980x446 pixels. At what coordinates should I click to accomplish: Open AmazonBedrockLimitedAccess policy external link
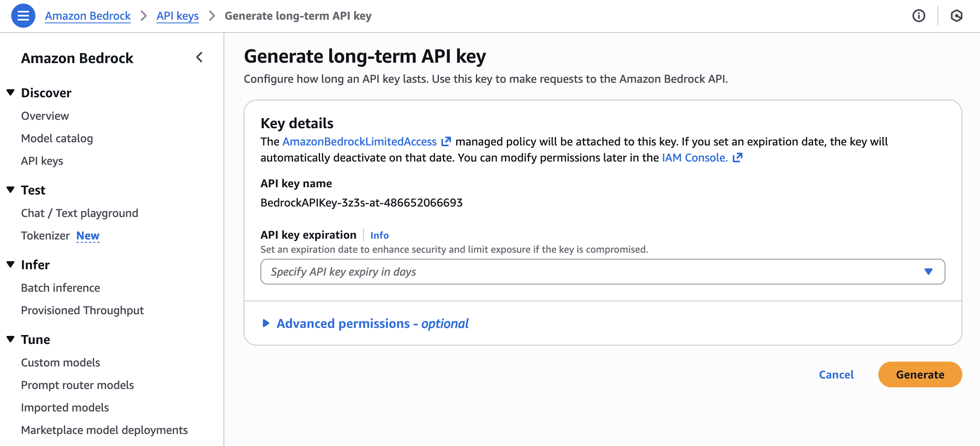point(446,141)
